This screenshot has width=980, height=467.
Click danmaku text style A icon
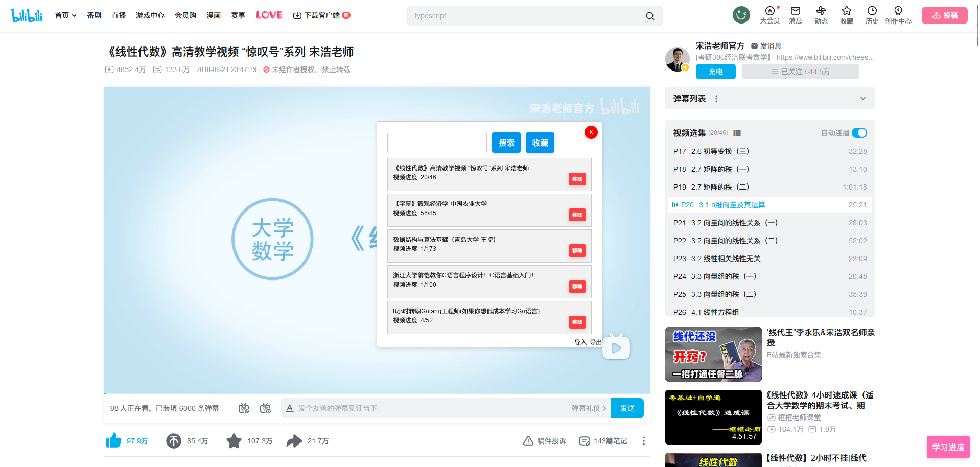pos(290,408)
